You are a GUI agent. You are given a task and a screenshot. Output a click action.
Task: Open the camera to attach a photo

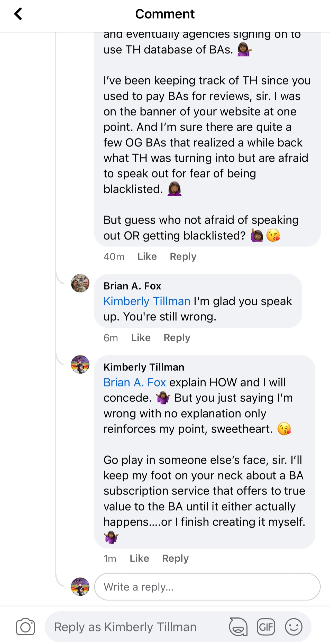tap(25, 627)
